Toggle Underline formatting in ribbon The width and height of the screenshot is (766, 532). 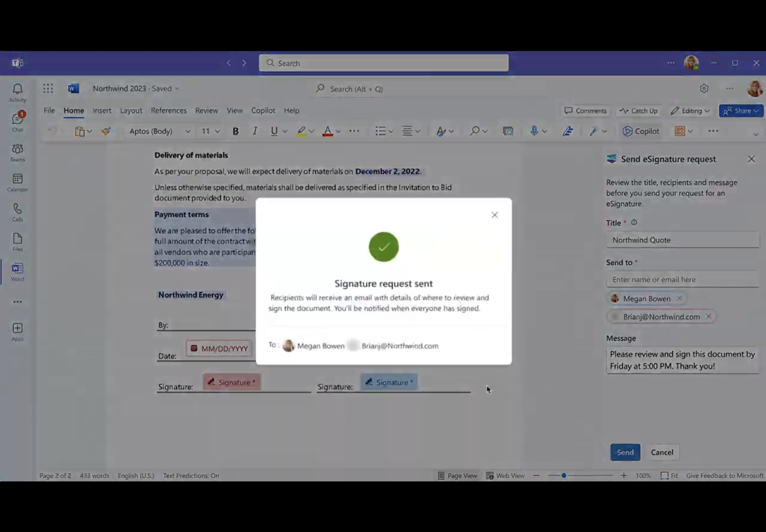point(274,131)
